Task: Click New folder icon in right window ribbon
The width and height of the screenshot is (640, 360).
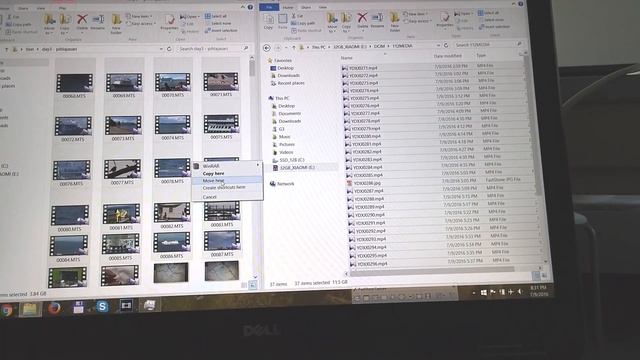Action: 394,22
